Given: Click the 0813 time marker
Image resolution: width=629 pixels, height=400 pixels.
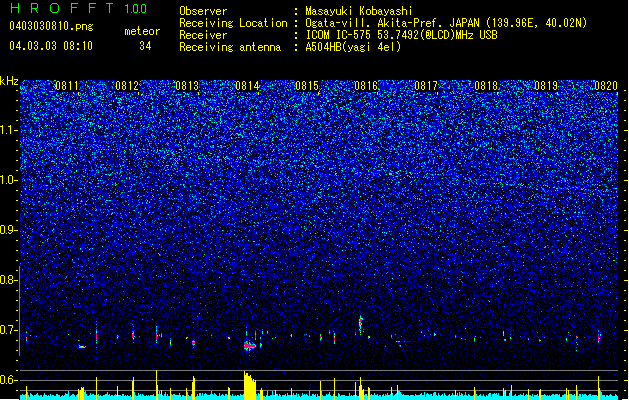Looking at the screenshot, I should coord(187,86).
